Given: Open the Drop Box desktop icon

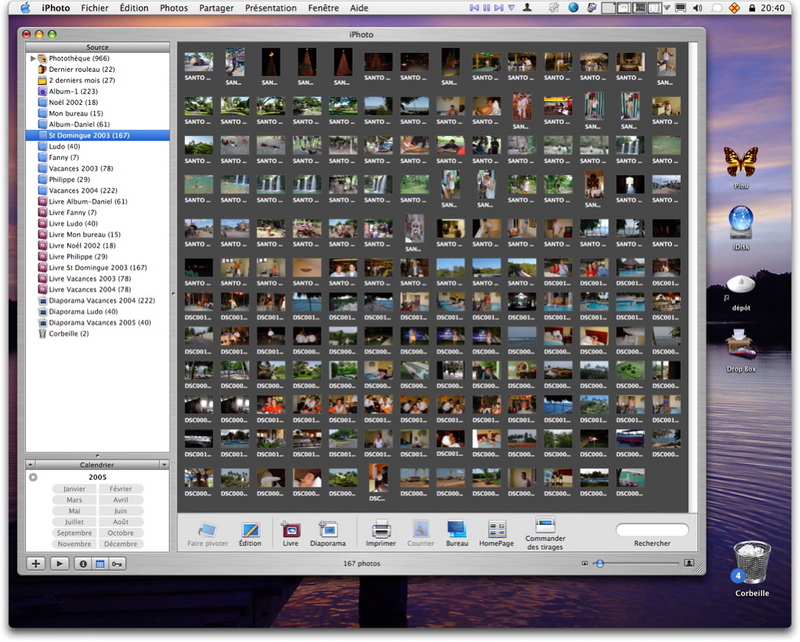Looking at the screenshot, I should point(741,345).
